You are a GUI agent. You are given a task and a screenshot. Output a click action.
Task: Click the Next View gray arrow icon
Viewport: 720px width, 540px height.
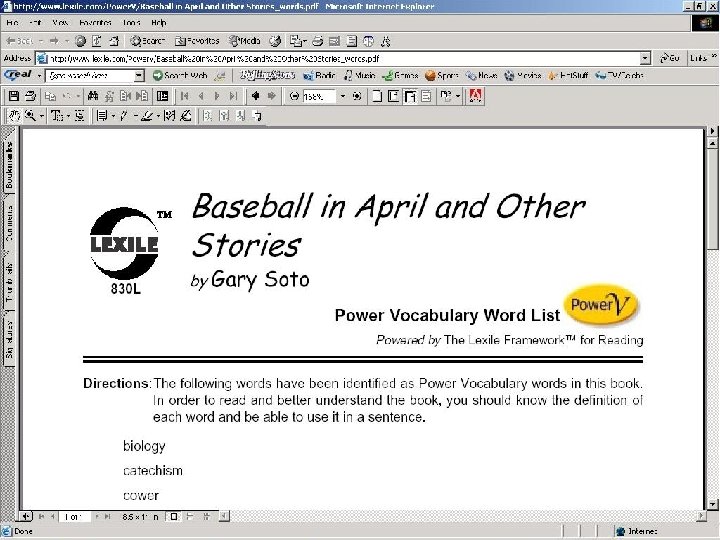[272, 96]
